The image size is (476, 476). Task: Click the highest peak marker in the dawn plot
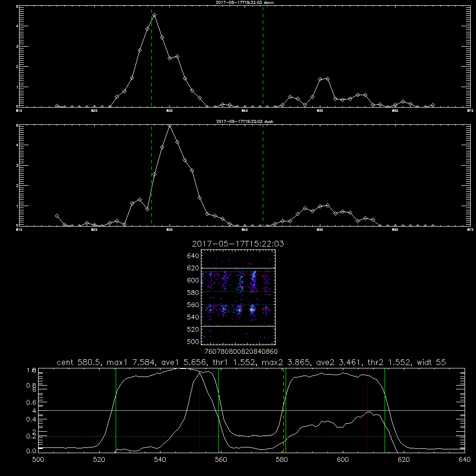coord(155,15)
